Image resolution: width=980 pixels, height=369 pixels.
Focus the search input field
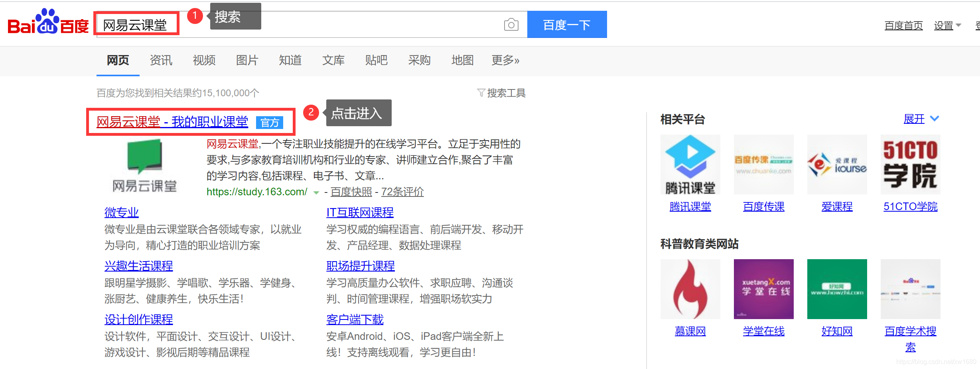311,25
